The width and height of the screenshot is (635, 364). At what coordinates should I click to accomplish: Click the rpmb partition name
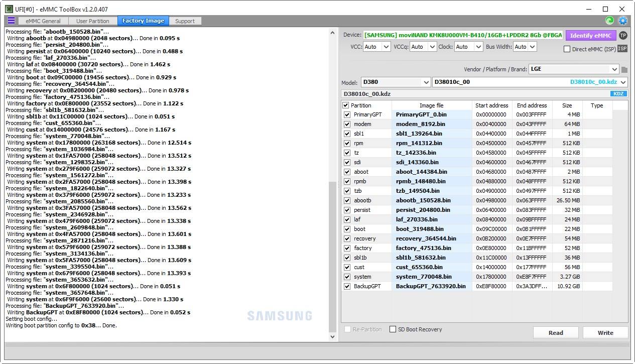(x=360, y=181)
